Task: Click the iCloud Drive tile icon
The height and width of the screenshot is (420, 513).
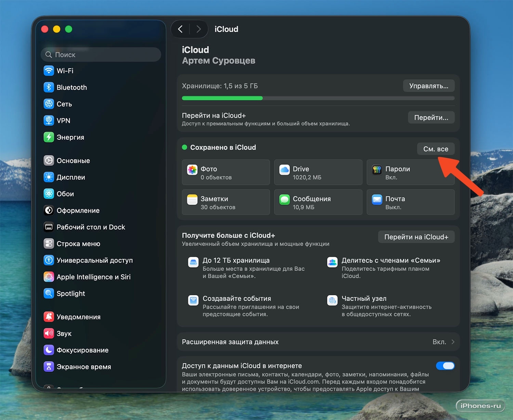Action: click(x=285, y=170)
